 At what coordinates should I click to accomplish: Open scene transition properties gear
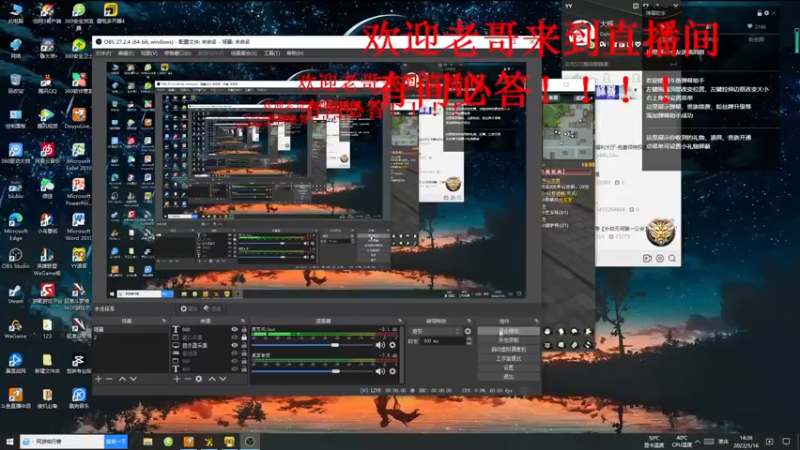point(468,331)
